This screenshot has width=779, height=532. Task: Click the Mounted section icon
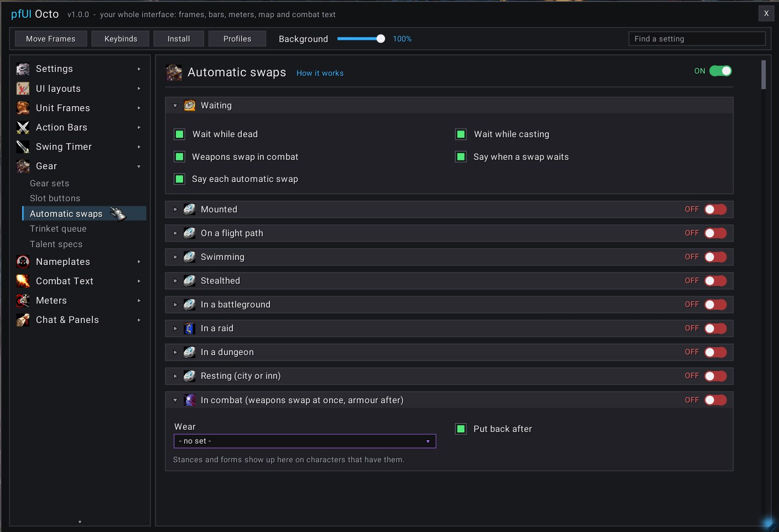click(x=189, y=209)
